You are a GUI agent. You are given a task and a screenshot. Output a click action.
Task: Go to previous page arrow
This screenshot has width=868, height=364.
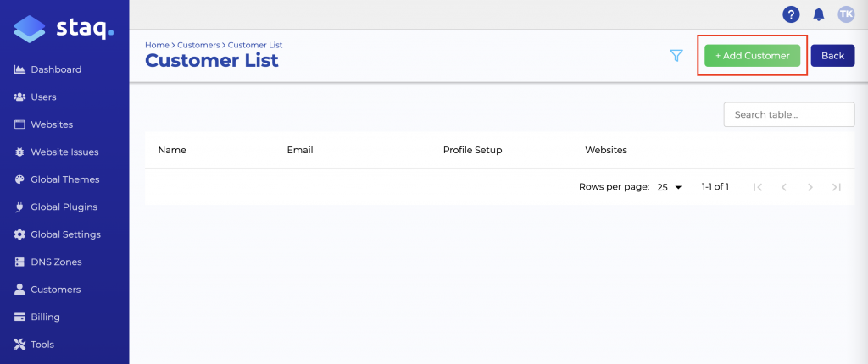(784, 187)
